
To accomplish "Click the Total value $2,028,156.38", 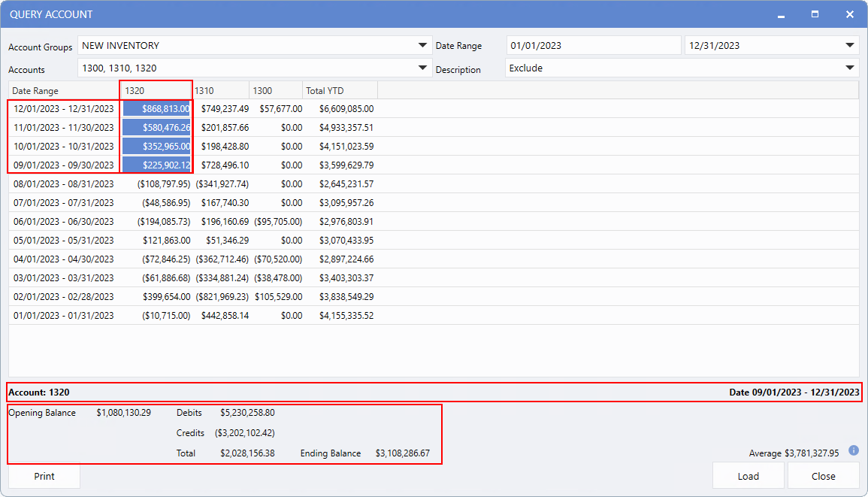I will pos(247,453).
